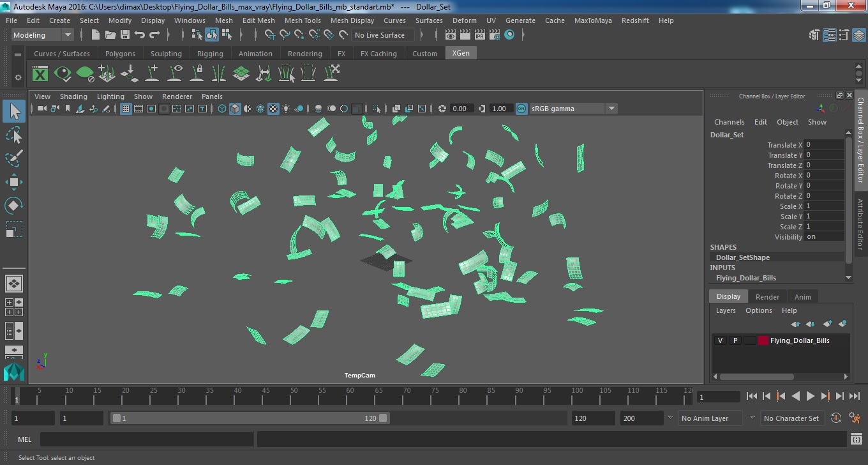Open animation preferences running man icon

click(x=855, y=418)
